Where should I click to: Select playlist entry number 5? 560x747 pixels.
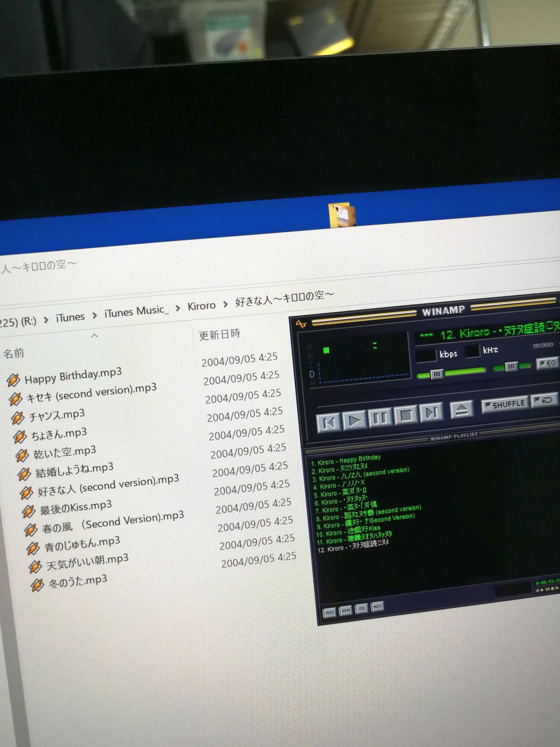coord(340,493)
